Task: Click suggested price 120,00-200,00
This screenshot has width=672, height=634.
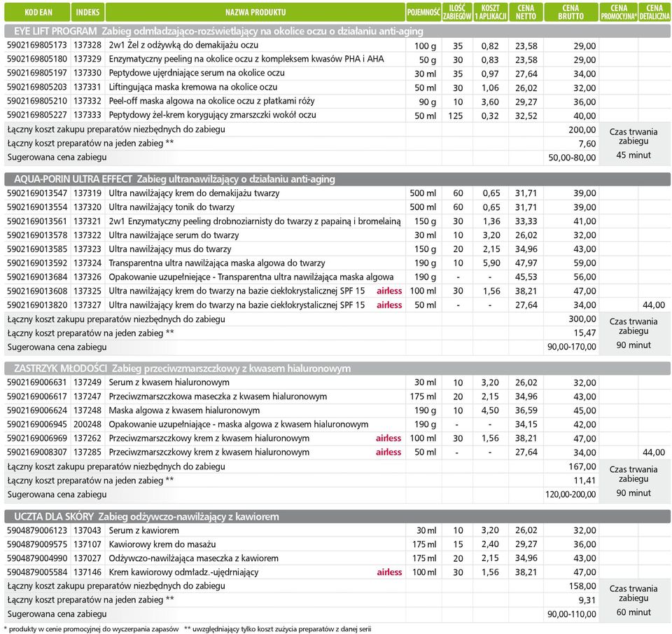Action: pyautogui.click(x=570, y=494)
